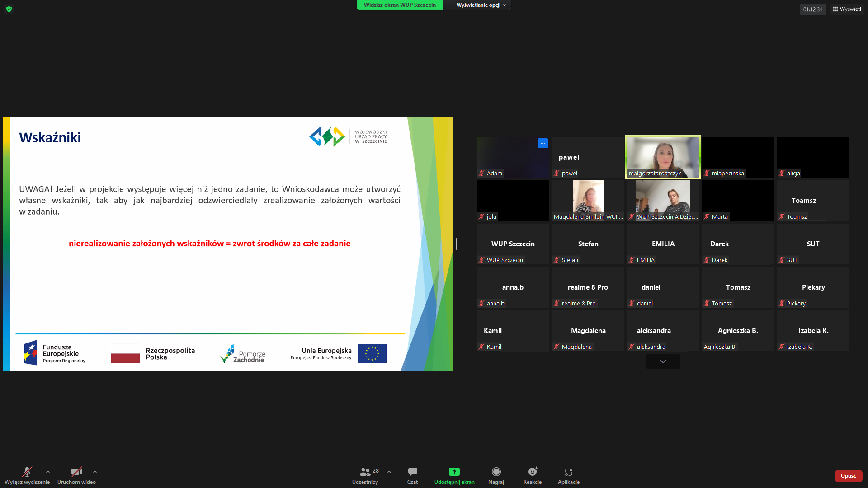Select Magdalena Smilgin WUP video tile
This screenshot has height=488, width=868.
pyautogui.click(x=588, y=201)
